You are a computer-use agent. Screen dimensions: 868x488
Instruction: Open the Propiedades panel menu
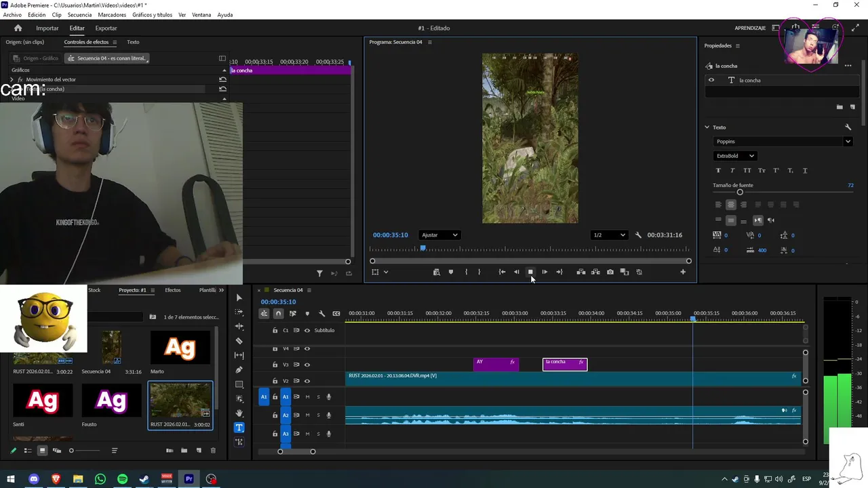(737, 45)
